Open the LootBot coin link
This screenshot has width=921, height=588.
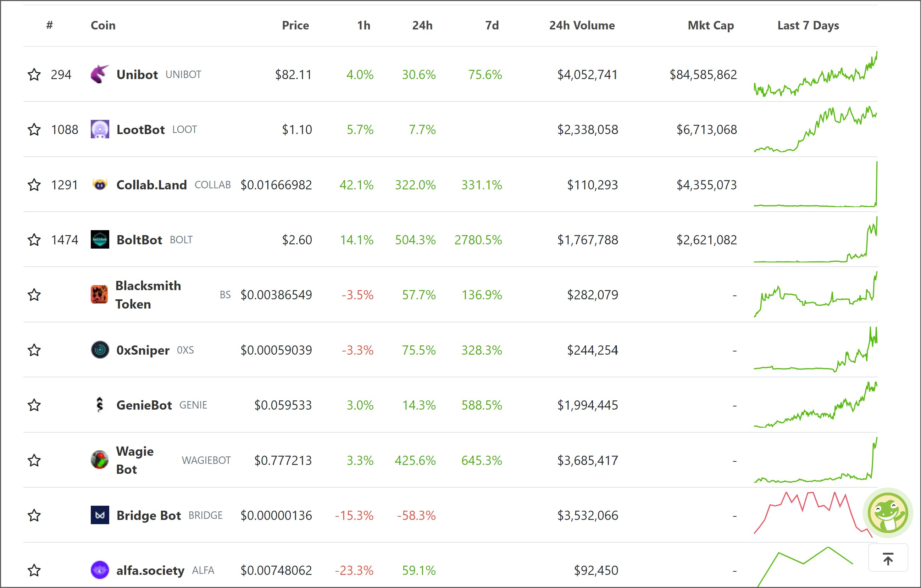tap(140, 129)
